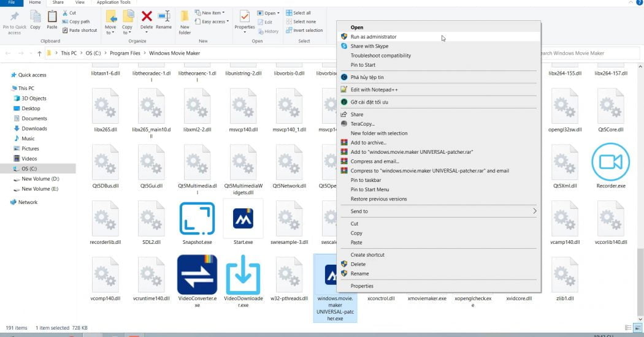Click Program Files in address bar

tap(125, 53)
